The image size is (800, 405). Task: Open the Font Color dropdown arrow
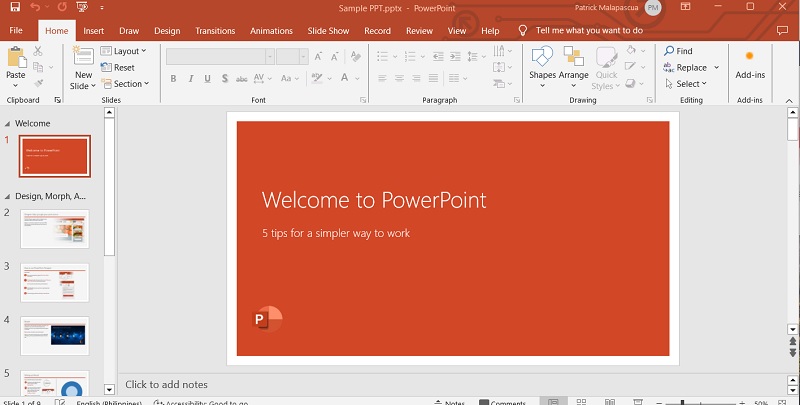tap(357, 79)
